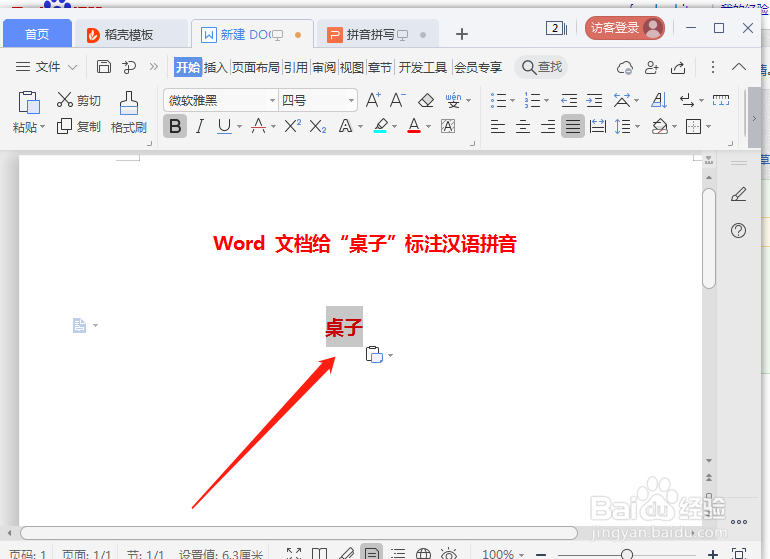Apply subscript X₂ formatting

(x=318, y=127)
